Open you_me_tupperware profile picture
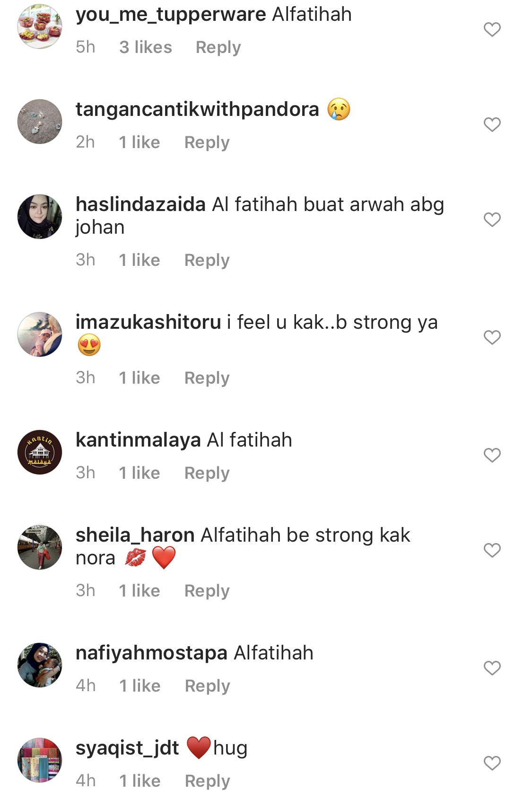532x799 pixels. (x=40, y=26)
